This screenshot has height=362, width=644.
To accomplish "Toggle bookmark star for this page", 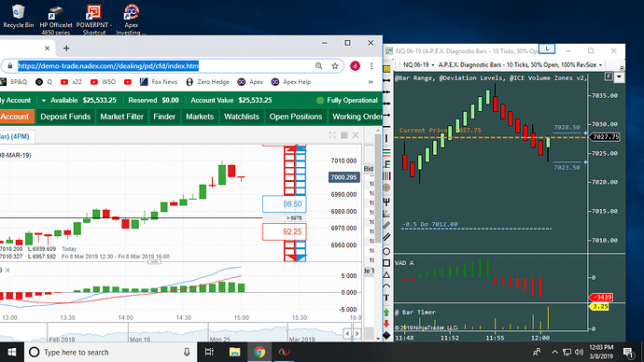I will [x=335, y=65].
